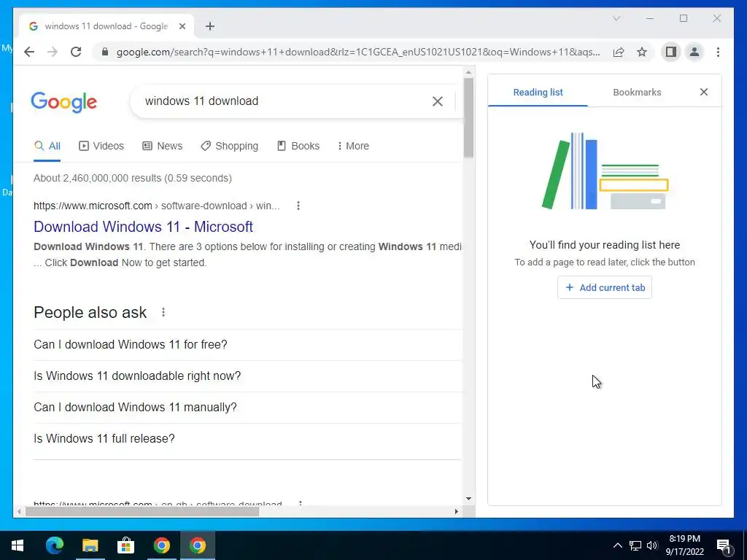
Task: Show hidden system tray icons
Action: pyautogui.click(x=617, y=545)
